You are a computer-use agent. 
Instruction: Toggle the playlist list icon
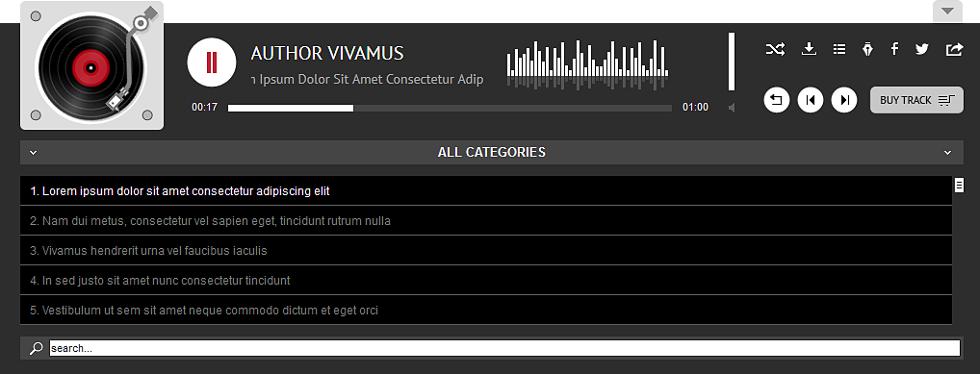point(839,49)
